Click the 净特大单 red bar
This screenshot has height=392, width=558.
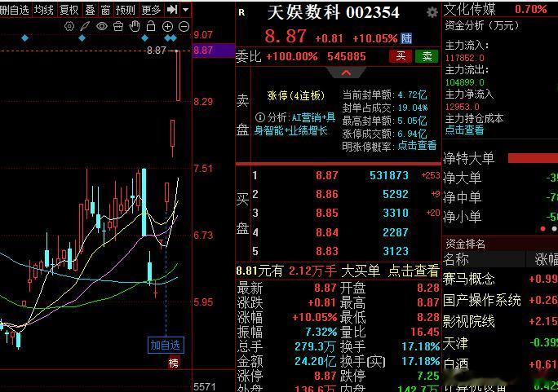click(x=533, y=158)
